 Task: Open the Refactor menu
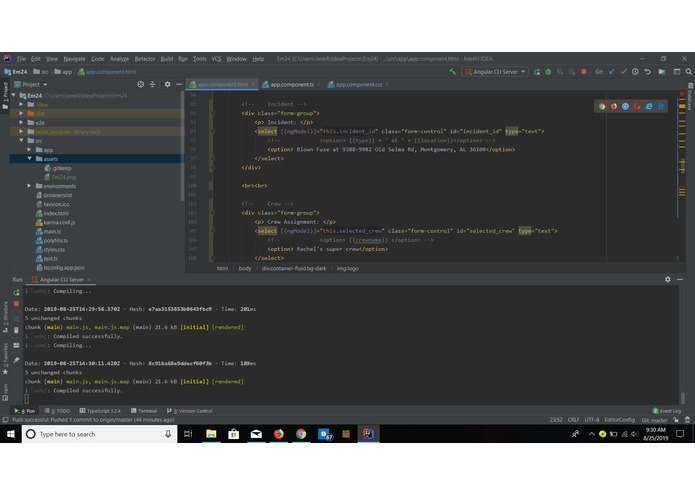click(145, 59)
